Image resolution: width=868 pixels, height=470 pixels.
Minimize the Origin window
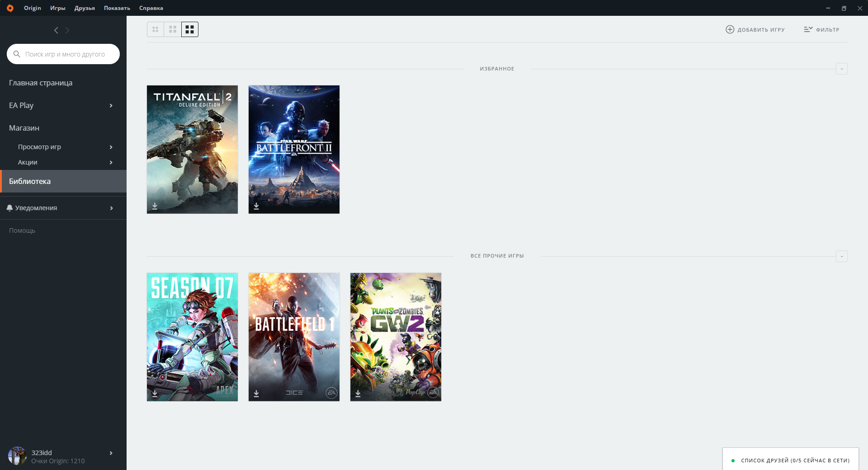click(x=828, y=8)
